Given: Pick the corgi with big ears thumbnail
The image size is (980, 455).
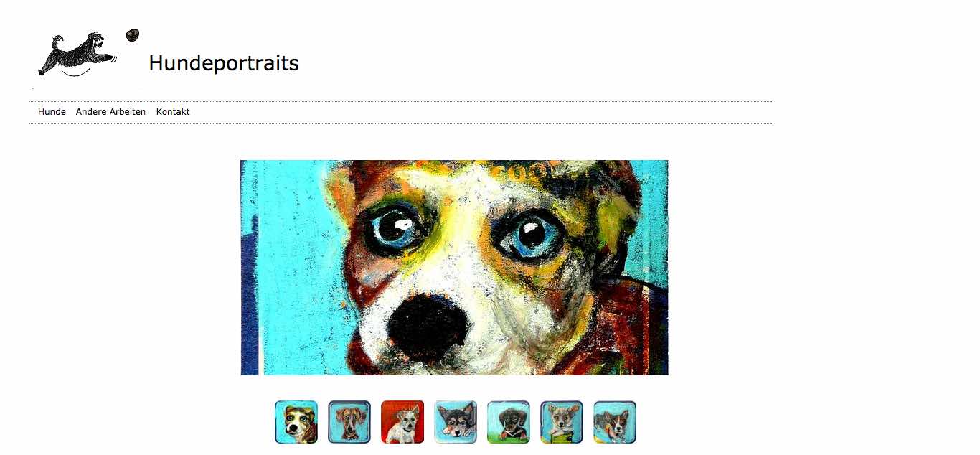Looking at the screenshot, I should (x=562, y=422).
